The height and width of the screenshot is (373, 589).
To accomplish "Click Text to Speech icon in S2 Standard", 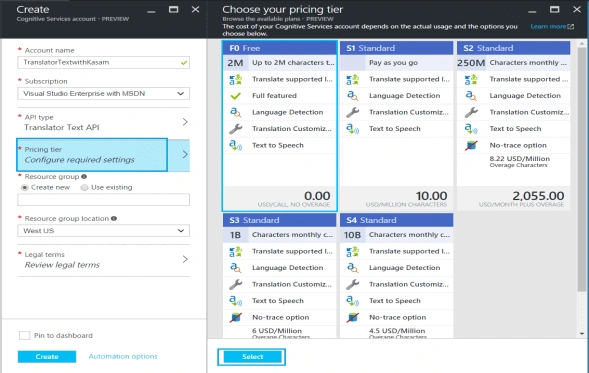I will click(471, 129).
